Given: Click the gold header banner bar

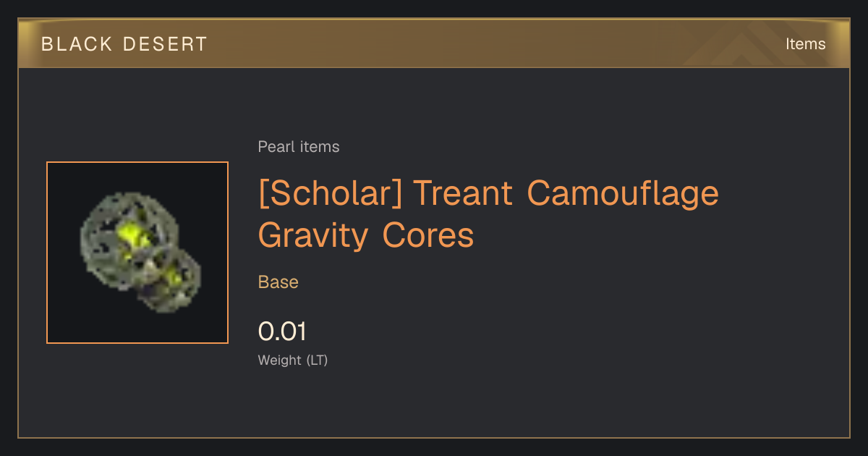Looking at the screenshot, I should click(434, 43).
